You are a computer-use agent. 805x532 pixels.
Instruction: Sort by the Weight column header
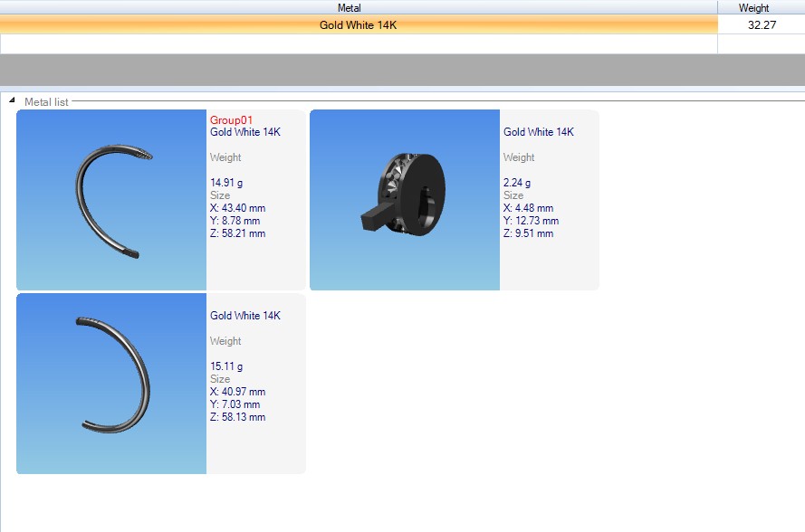(753, 8)
